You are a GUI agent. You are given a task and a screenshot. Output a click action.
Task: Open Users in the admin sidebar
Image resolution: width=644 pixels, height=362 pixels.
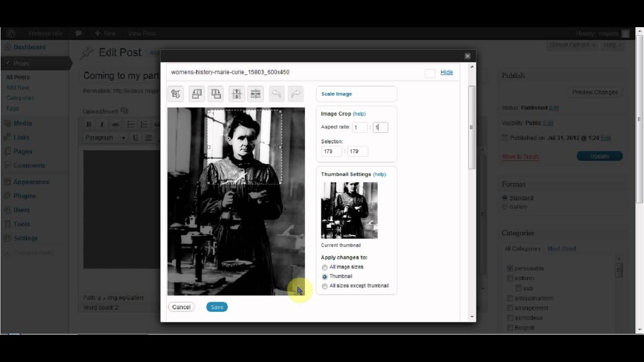coord(22,210)
